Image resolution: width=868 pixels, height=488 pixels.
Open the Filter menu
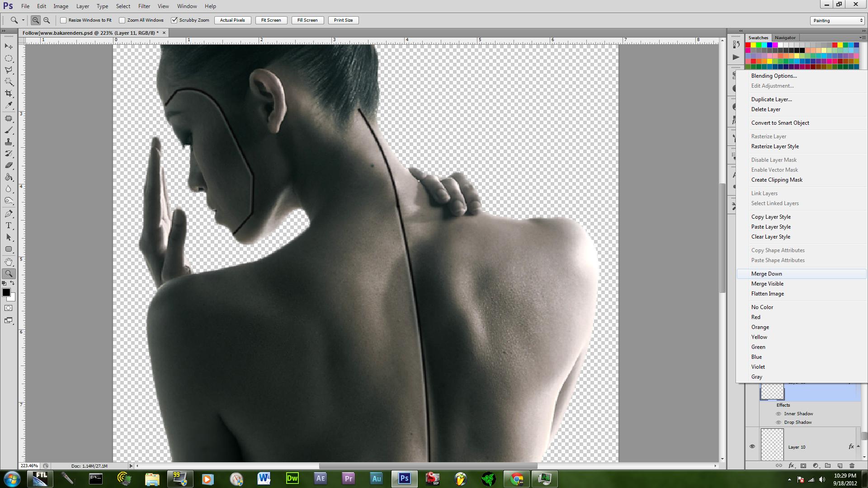144,6
